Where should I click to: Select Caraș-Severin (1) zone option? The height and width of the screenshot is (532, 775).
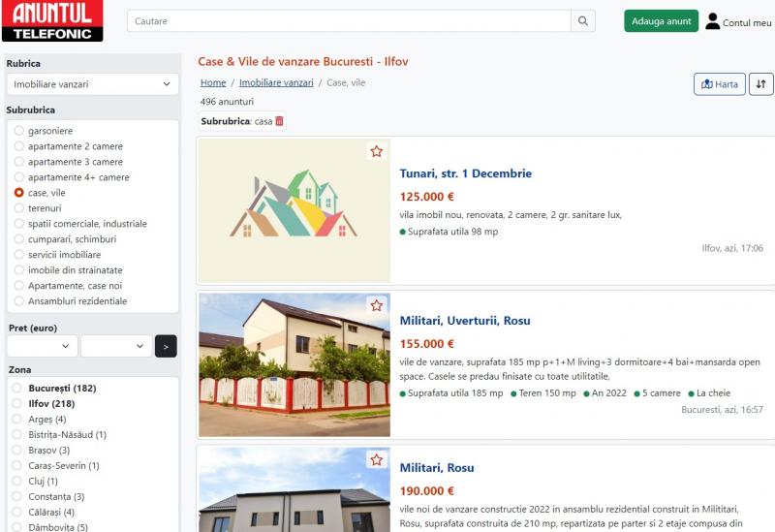click(x=16, y=466)
